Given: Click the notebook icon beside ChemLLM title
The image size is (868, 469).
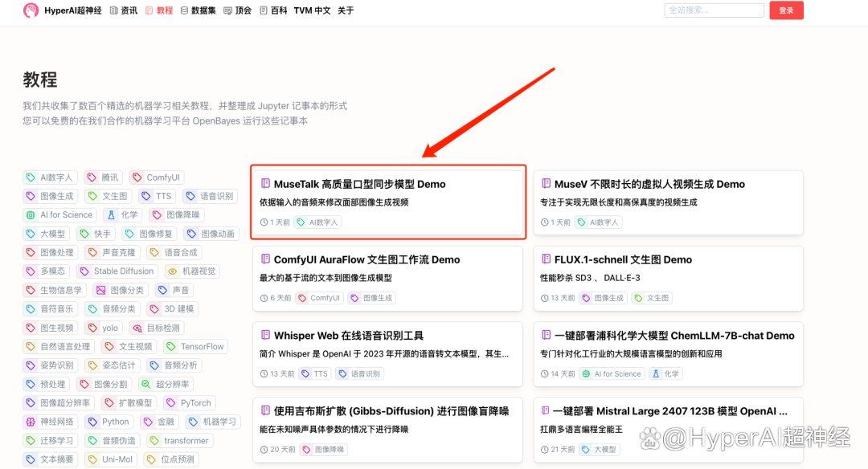Looking at the screenshot, I should click(547, 335).
